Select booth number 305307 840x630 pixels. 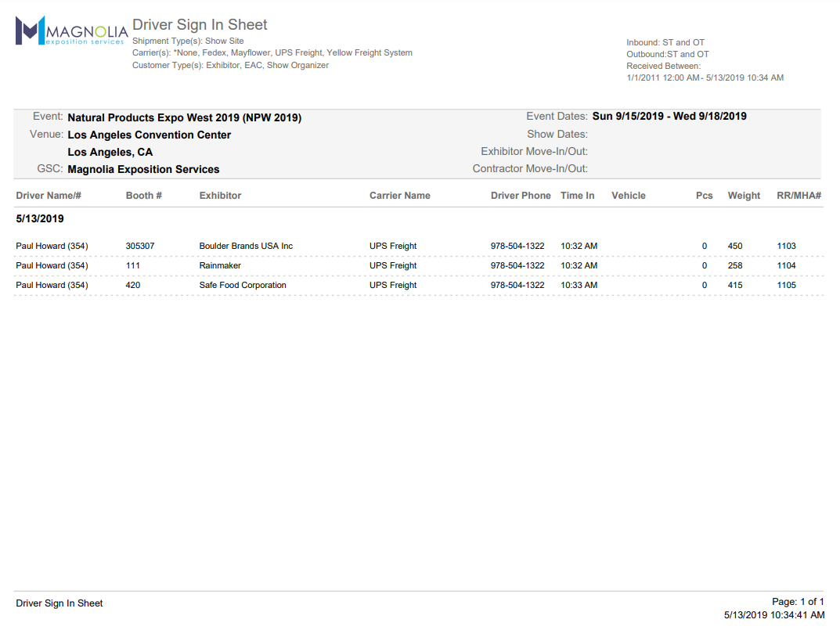(x=140, y=246)
